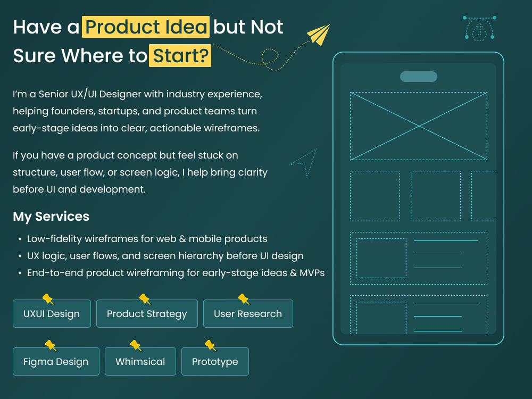532x399 pixels.
Task: Click the first small square wireframe card
Action: (x=375, y=196)
